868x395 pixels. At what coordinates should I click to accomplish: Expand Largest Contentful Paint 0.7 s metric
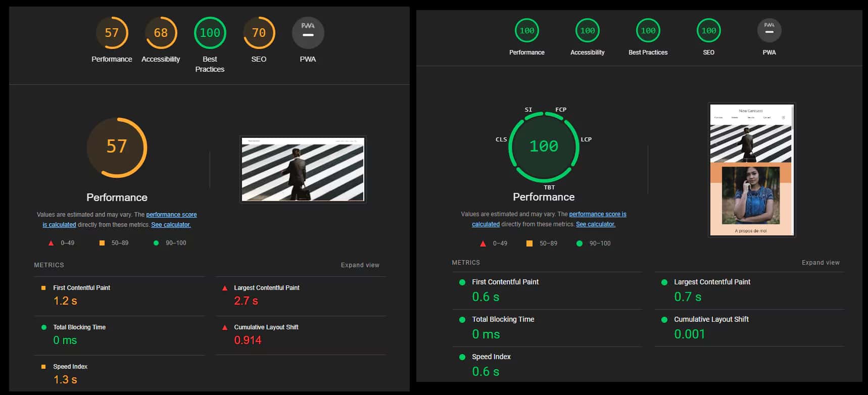tap(749, 290)
